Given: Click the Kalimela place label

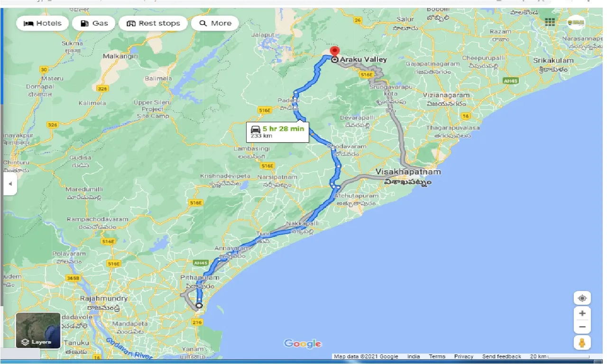Looking at the screenshot, I should [x=92, y=103].
